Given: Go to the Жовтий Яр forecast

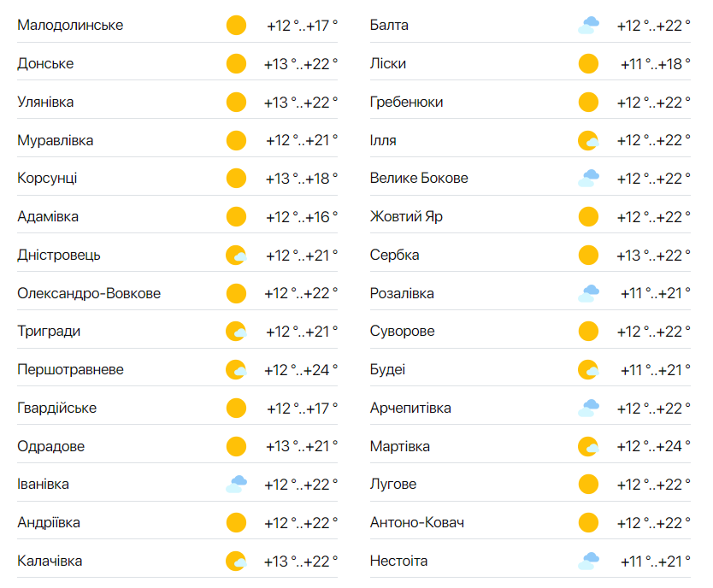Looking at the screenshot, I should coord(406,217).
